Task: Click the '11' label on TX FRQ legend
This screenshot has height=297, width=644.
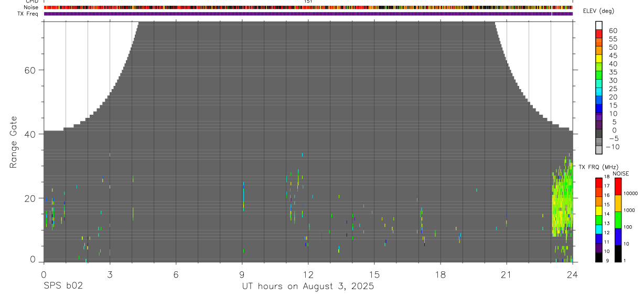Action: tap(607, 242)
